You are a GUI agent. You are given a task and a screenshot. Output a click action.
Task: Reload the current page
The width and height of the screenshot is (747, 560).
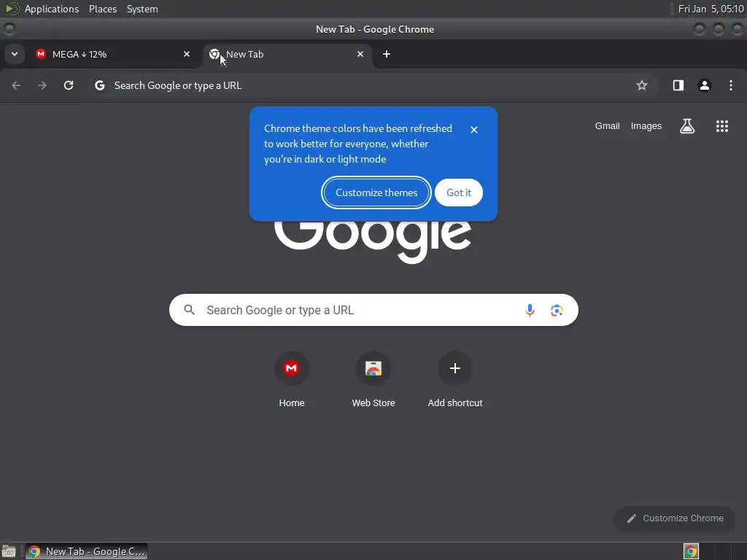69,85
